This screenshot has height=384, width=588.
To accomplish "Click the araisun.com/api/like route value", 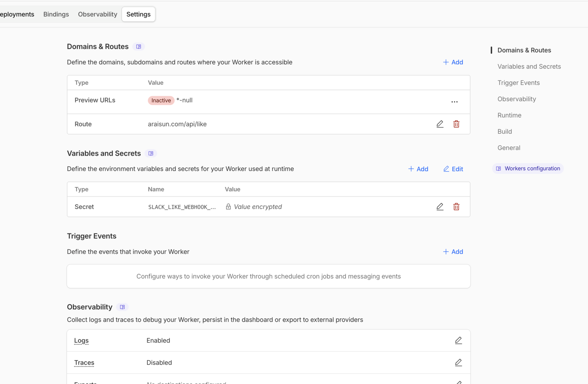I will click(177, 124).
